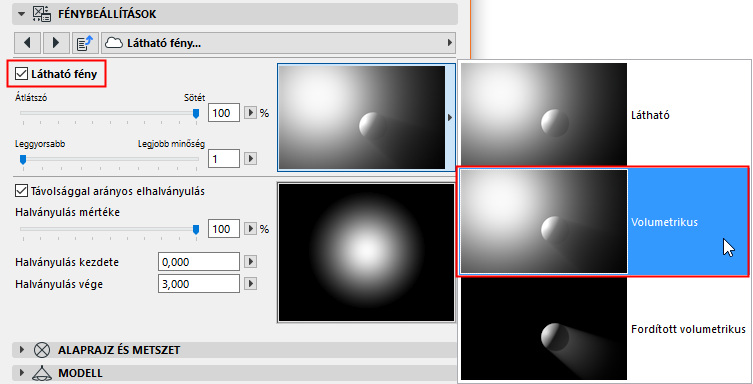The image size is (753, 384).
Task: Click the Halványulás mértéke slider handle
Action: [x=196, y=230]
